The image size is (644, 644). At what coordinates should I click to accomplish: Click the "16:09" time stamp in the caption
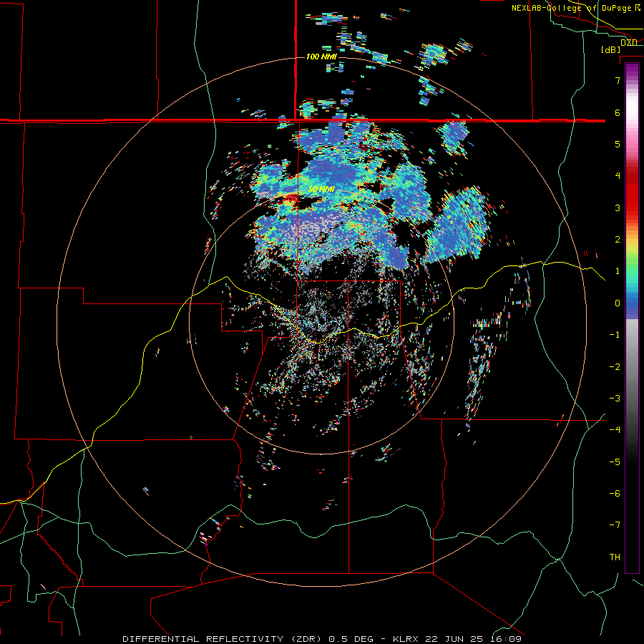tap(506, 639)
